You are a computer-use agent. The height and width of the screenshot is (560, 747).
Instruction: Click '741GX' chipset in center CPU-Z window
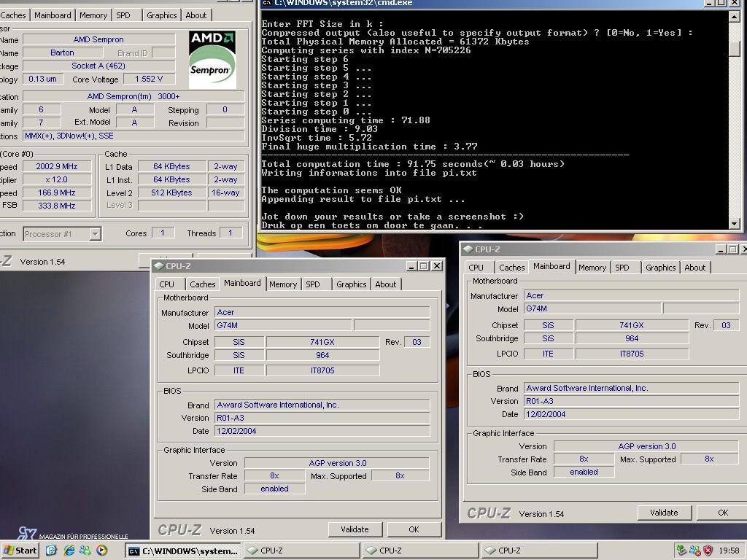tap(322, 342)
